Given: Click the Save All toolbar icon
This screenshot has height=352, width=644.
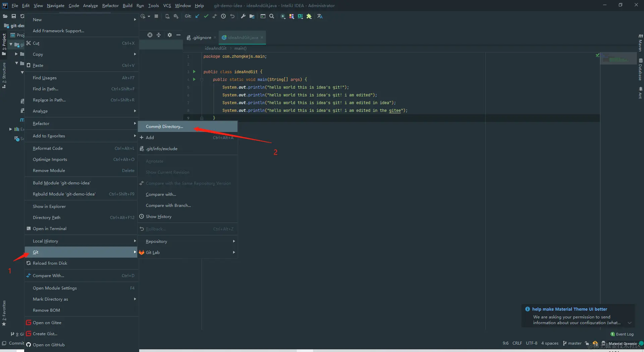Looking at the screenshot, I should [x=14, y=16].
